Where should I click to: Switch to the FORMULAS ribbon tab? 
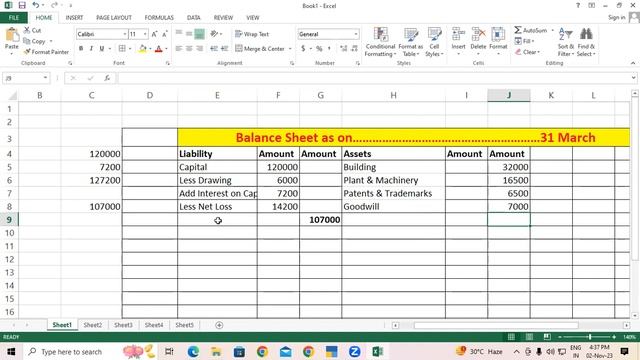[159, 18]
